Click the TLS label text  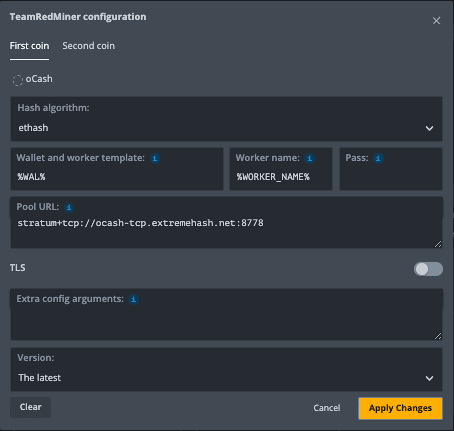pos(17,268)
